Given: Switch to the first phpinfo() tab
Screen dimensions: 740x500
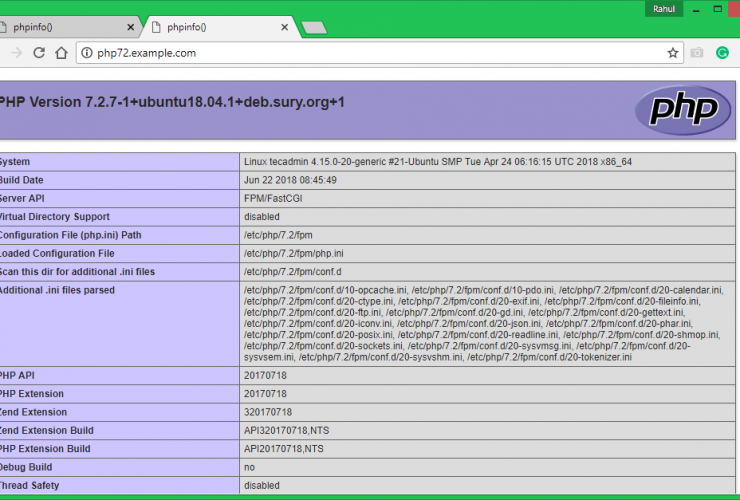Looking at the screenshot, I should point(60,26).
